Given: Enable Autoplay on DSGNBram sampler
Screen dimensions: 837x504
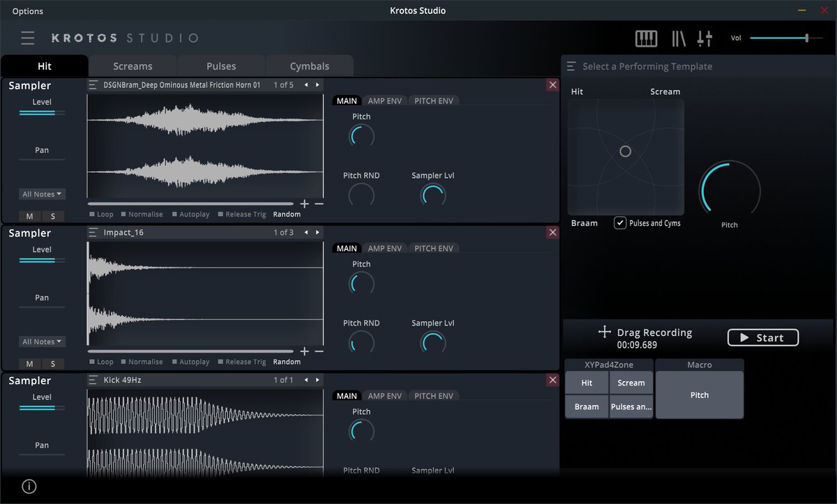Looking at the screenshot, I should pos(190,215).
